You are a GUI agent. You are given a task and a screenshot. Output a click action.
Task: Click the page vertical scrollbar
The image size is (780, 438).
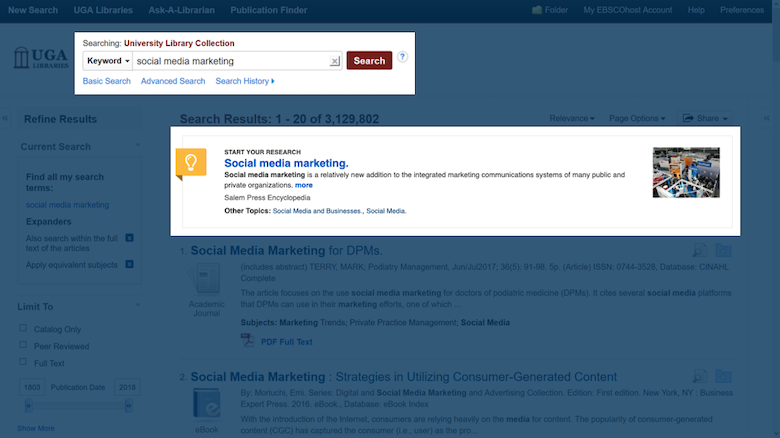pyautogui.click(x=776, y=219)
